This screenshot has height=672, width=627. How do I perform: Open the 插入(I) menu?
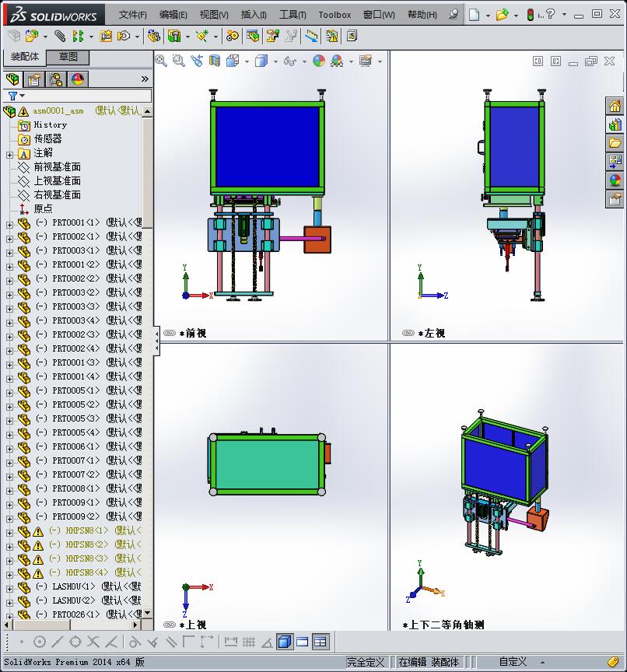(x=254, y=15)
